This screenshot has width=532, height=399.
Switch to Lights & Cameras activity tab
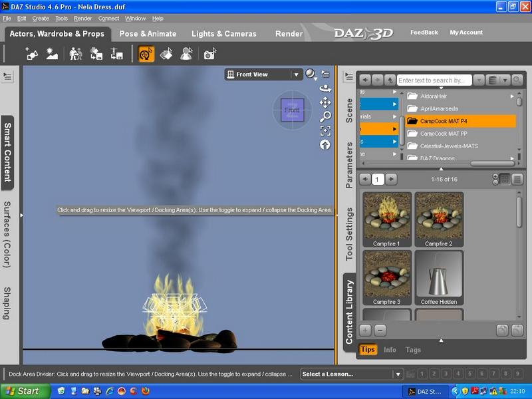(x=224, y=34)
